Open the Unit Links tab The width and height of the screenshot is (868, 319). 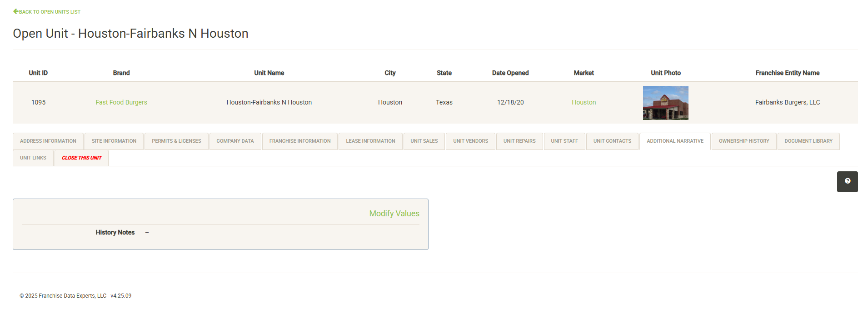click(33, 158)
